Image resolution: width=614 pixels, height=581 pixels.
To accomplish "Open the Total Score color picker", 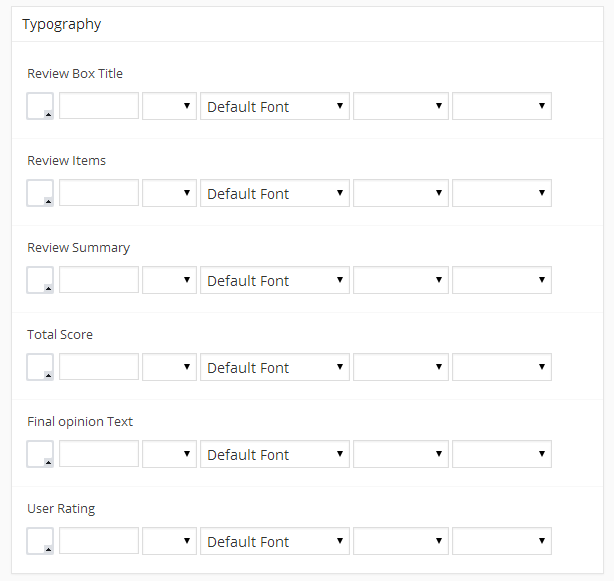I will click(x=40, y=367).
